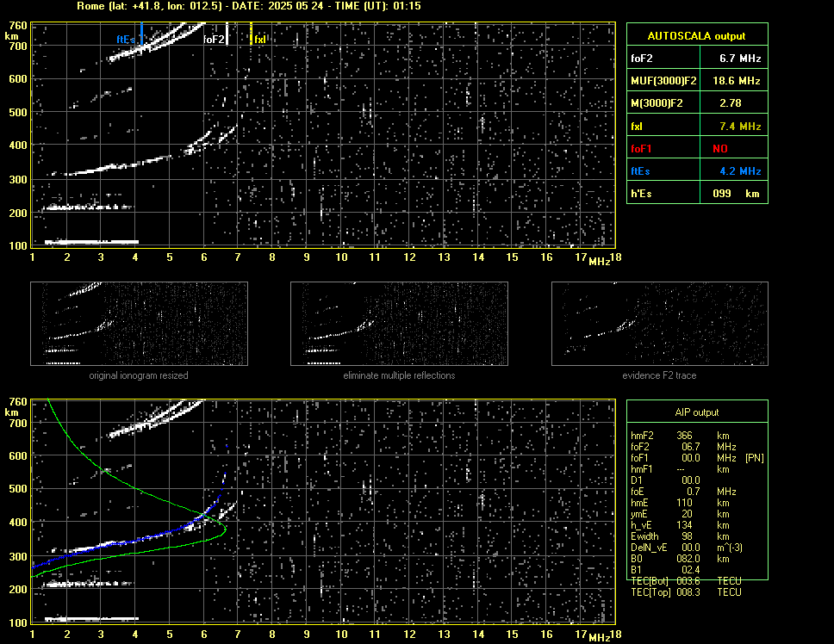Click the Es echo bar near 100 km, top ionogram

click(91, 242)
